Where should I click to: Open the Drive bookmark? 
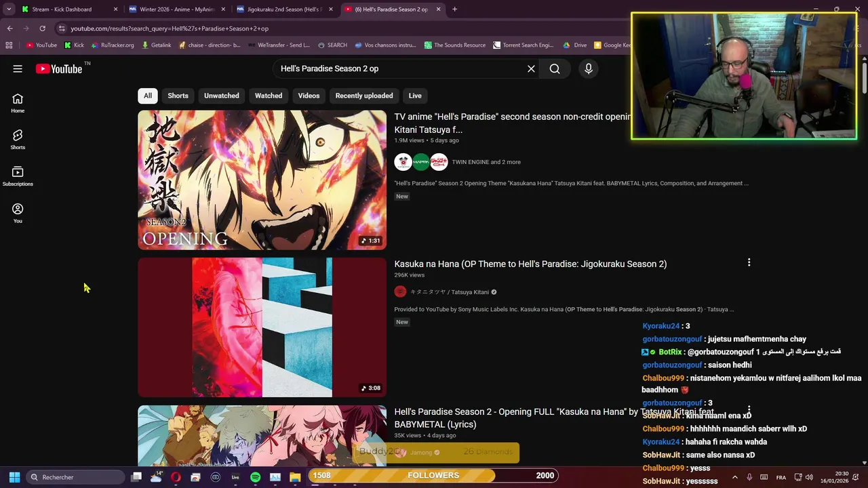pyautogui.click(x=575, y=45)
